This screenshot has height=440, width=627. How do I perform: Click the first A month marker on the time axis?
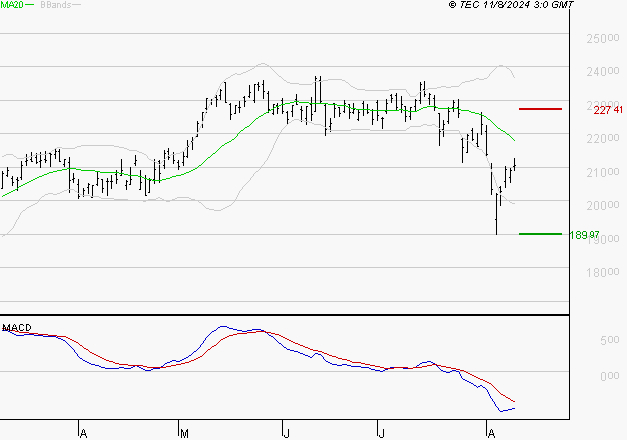(83, 434)
